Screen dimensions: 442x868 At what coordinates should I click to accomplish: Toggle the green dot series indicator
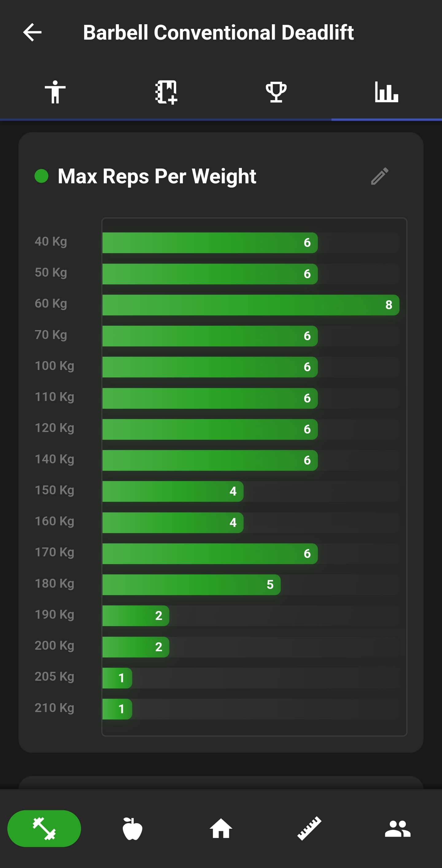point(41,176)
